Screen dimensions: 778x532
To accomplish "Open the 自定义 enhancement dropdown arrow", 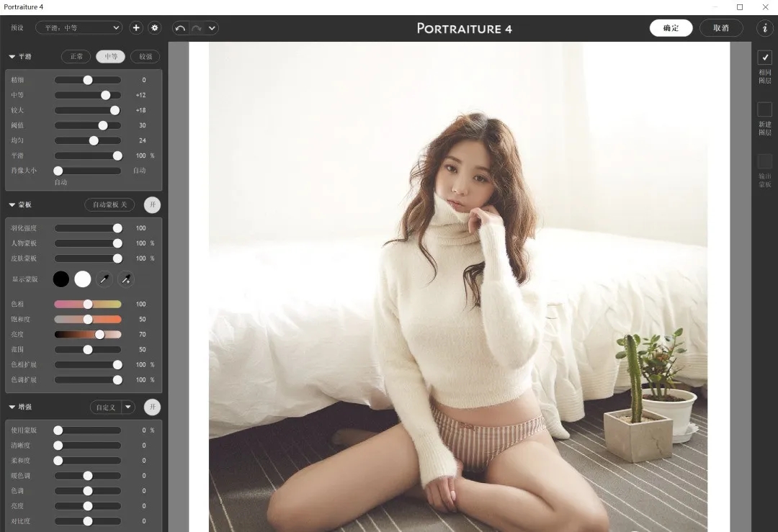I will click(128, 407).
